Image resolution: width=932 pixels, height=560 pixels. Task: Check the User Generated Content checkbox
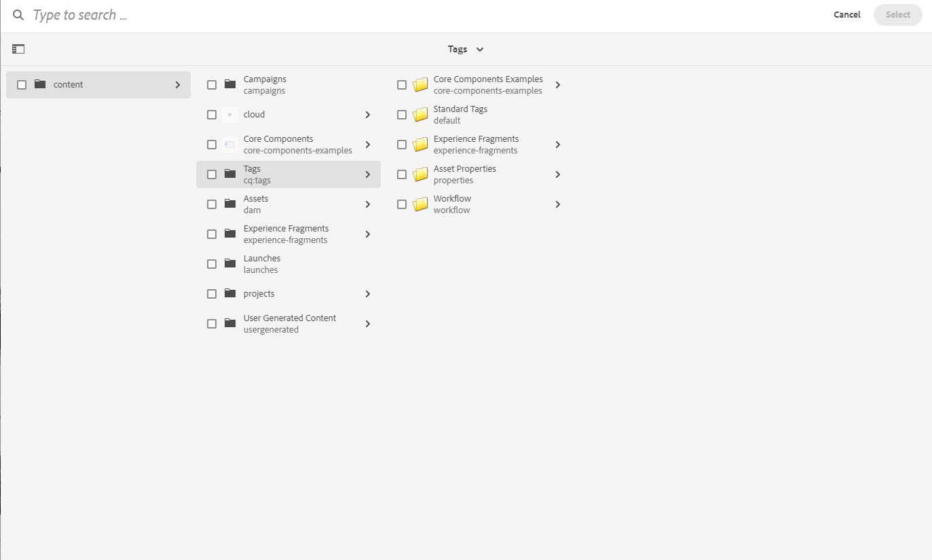pos(212,324)
